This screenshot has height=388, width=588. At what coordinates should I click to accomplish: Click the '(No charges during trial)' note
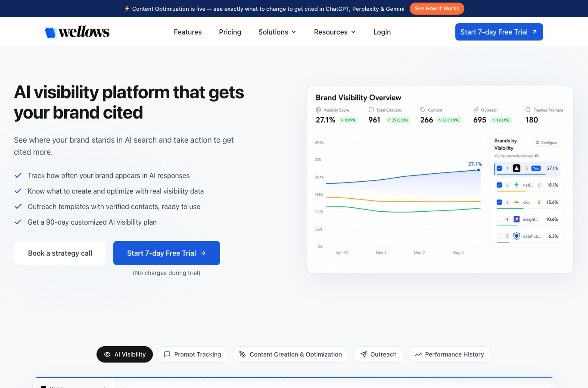point(167,273)
